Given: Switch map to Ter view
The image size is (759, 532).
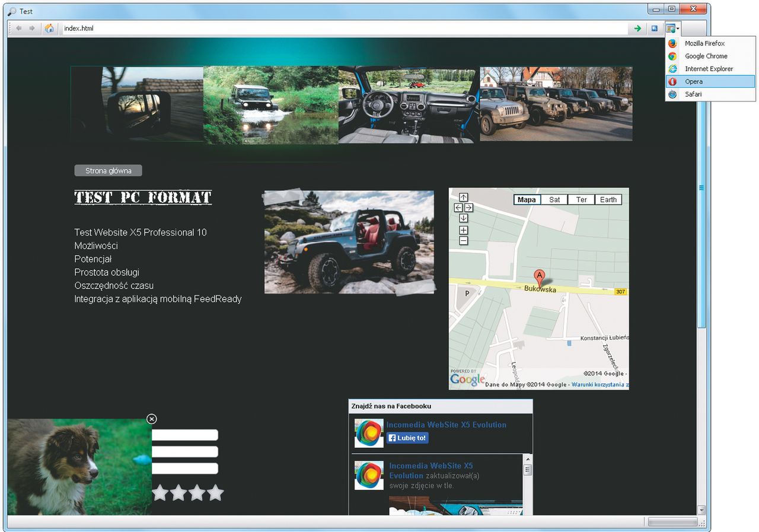Looking at the screenshot, I should coord(582,200).
